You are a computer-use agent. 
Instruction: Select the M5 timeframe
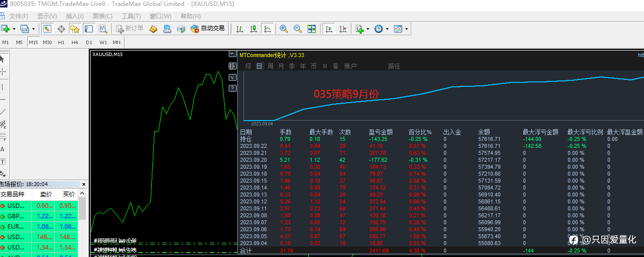click(x=19, y=42)
